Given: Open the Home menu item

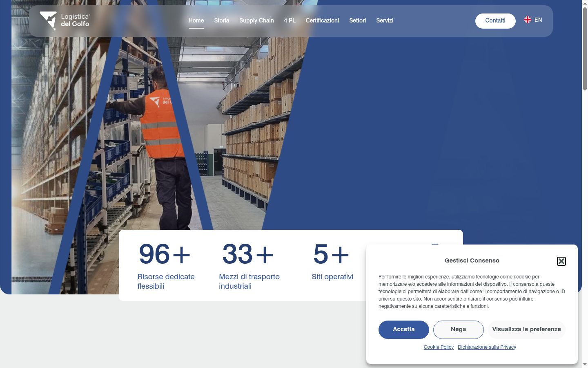Looking at the screenshot, I should 196,20.
